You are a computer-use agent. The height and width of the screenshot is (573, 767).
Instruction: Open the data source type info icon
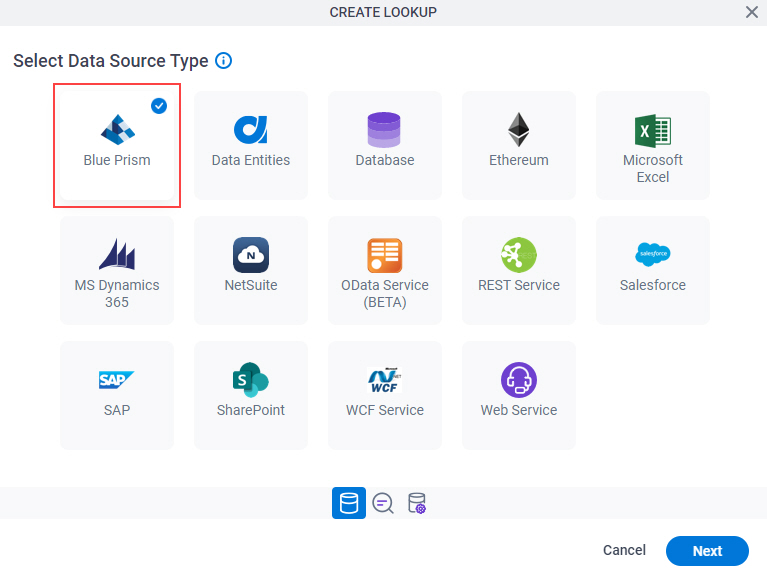[224, 61]
